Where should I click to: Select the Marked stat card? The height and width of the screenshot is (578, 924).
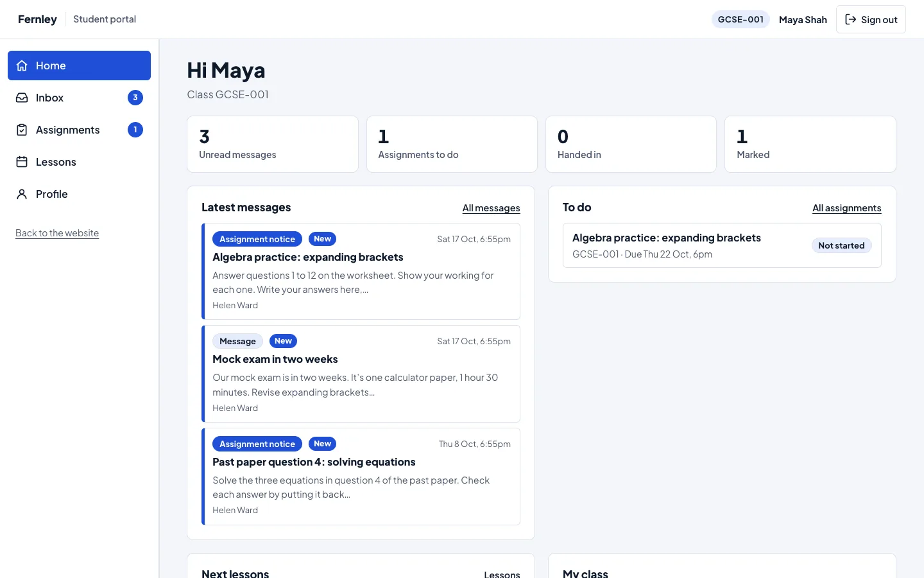tap(810, 144)
